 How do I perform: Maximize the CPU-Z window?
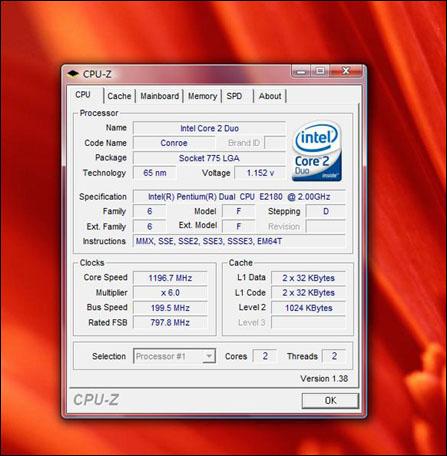tap(320, 71)
